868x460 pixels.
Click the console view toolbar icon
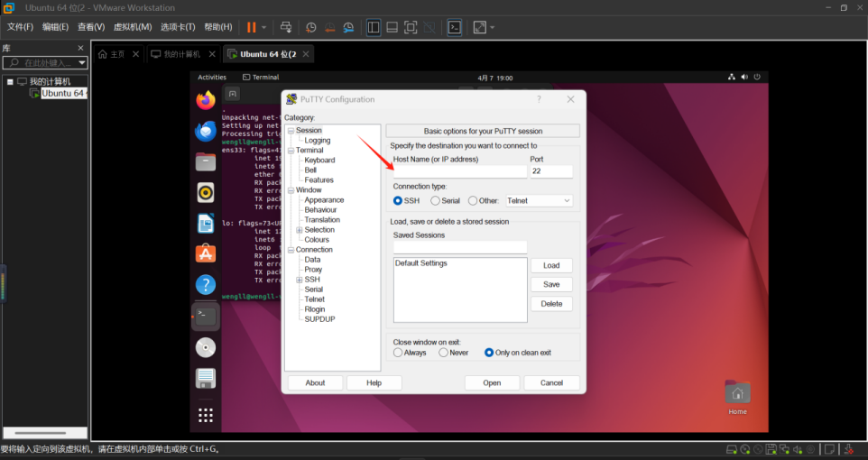point(455,27)
